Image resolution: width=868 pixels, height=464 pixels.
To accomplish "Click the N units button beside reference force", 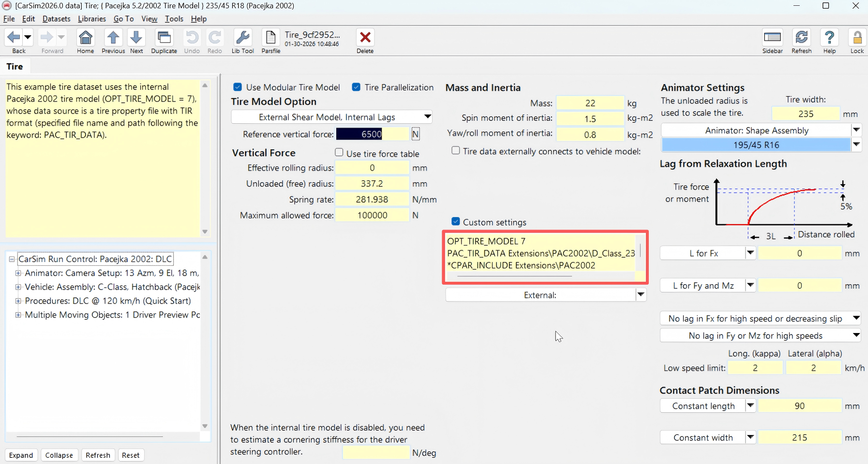I will [416, 134].
